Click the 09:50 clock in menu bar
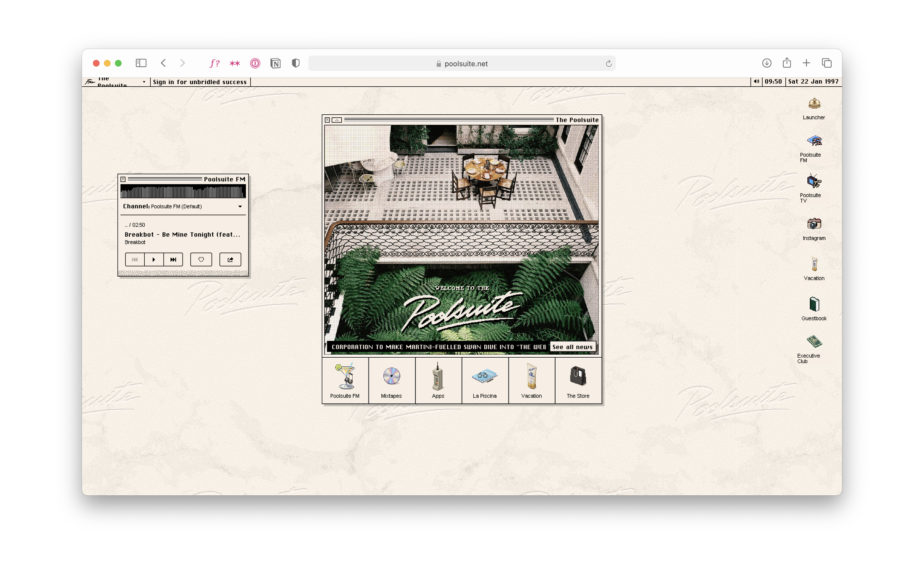This screenshot has width=924, height=563. [x=773, y=81]
